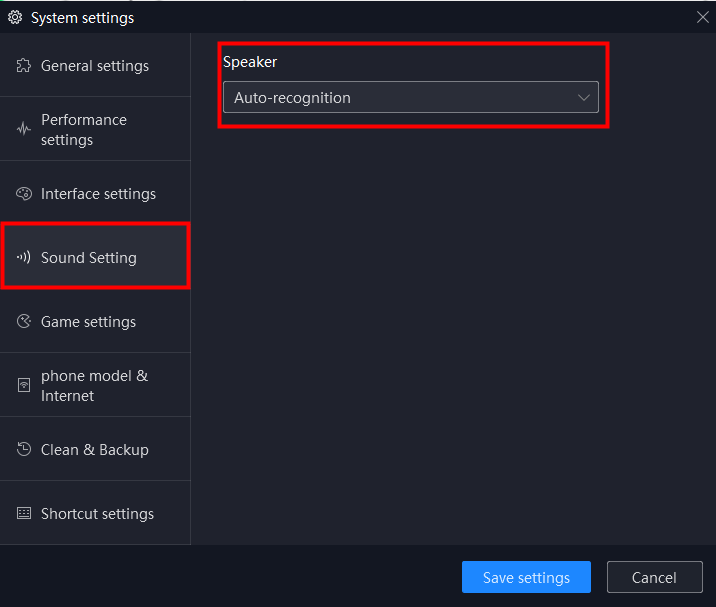
Task: Click the Game settings icon
Action: pos(24,322)
